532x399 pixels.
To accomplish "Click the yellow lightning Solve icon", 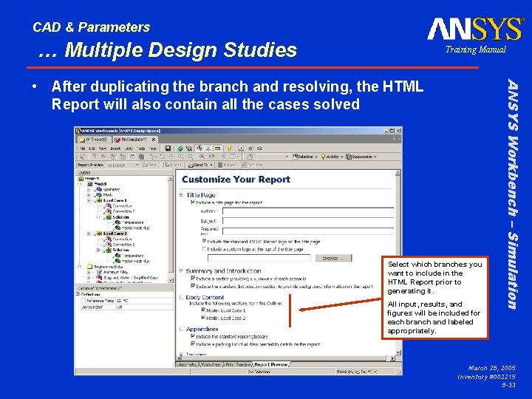I will (229, 149).
